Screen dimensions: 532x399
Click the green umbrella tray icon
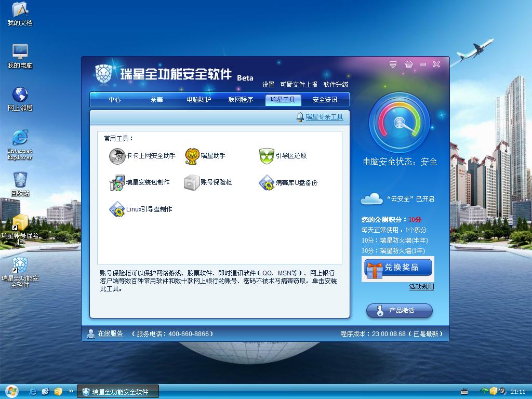pyautogui.click(x=484, y=392)
